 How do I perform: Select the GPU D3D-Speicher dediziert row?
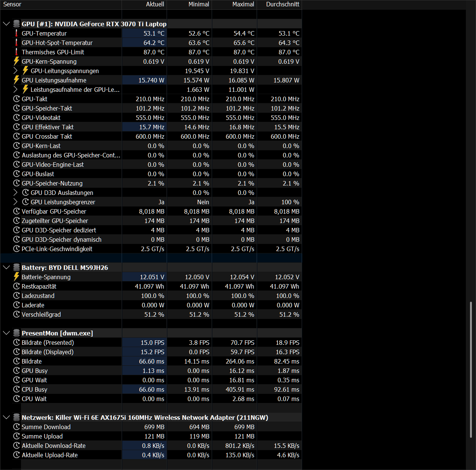tap(151, 230)
